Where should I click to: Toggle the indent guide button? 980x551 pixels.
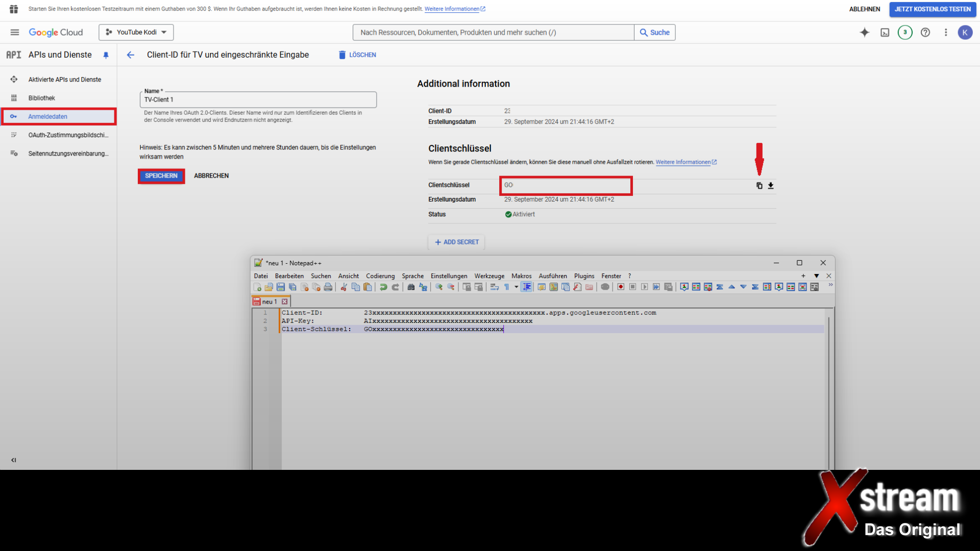pos(527,287)
